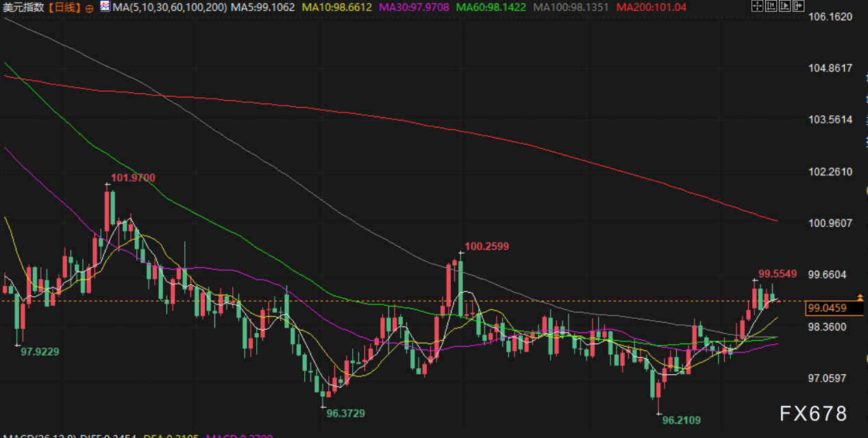Open the 日线 timeframe selector
The image size is (868, 438).
[66, 8]
